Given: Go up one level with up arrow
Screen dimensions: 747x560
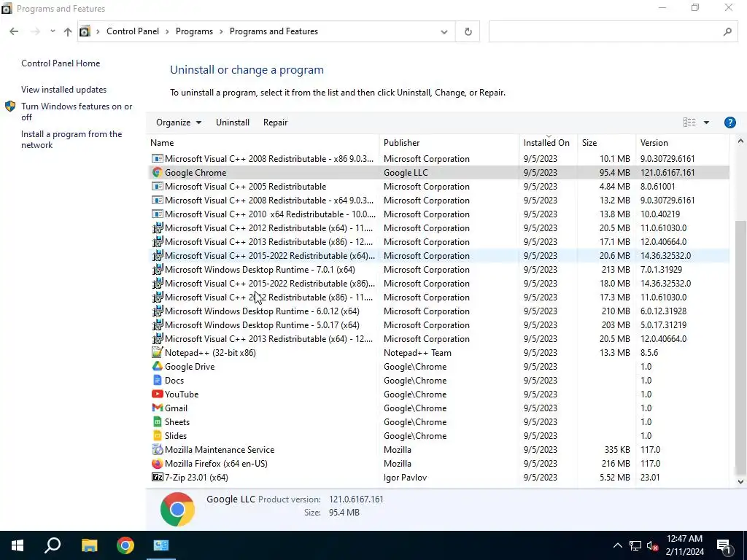Looking at the screenshot, I should click(68, 31).
